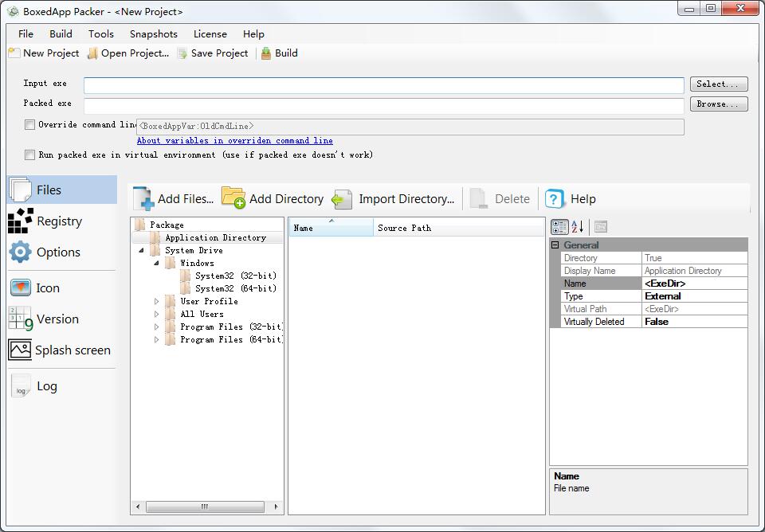Open the Build menu
This screenshot has height=532, width=765.
pyautogui.click(x=61, y=33)
